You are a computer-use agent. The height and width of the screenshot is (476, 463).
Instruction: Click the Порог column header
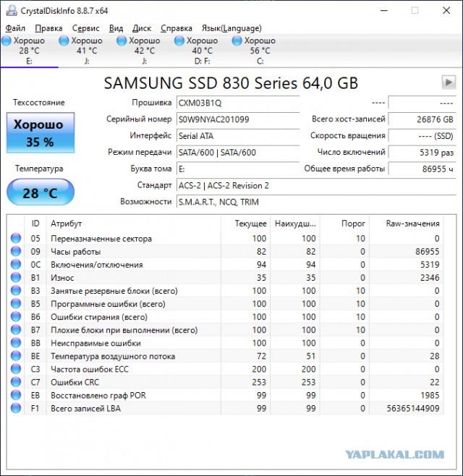344,224
